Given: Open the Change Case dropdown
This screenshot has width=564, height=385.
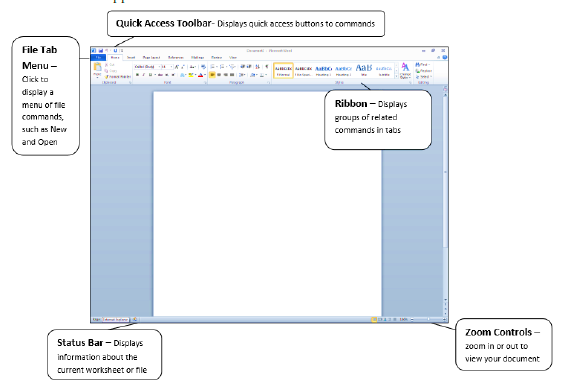Looking at the screenshot, I should point(193,67).
